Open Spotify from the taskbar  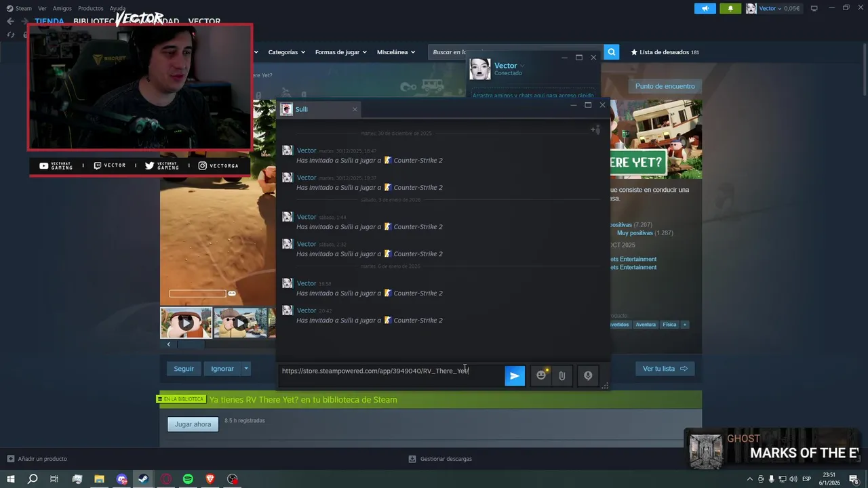[x=188, y=479]
